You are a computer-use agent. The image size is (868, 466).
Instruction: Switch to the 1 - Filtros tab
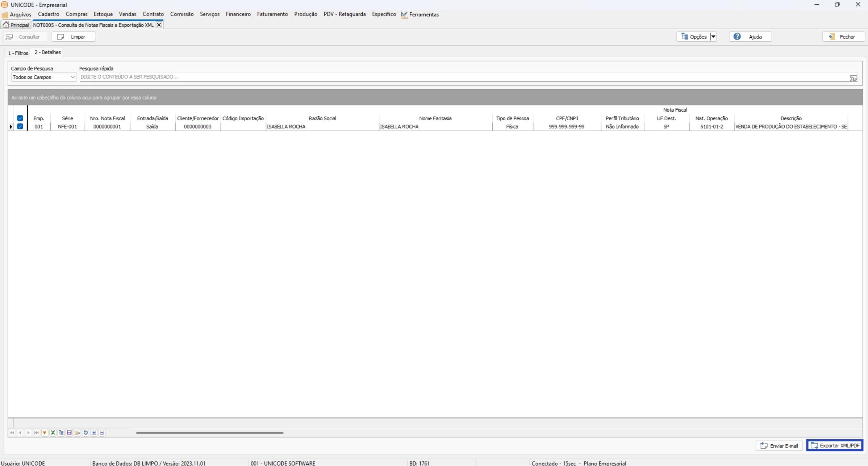(x=18, y=53)
